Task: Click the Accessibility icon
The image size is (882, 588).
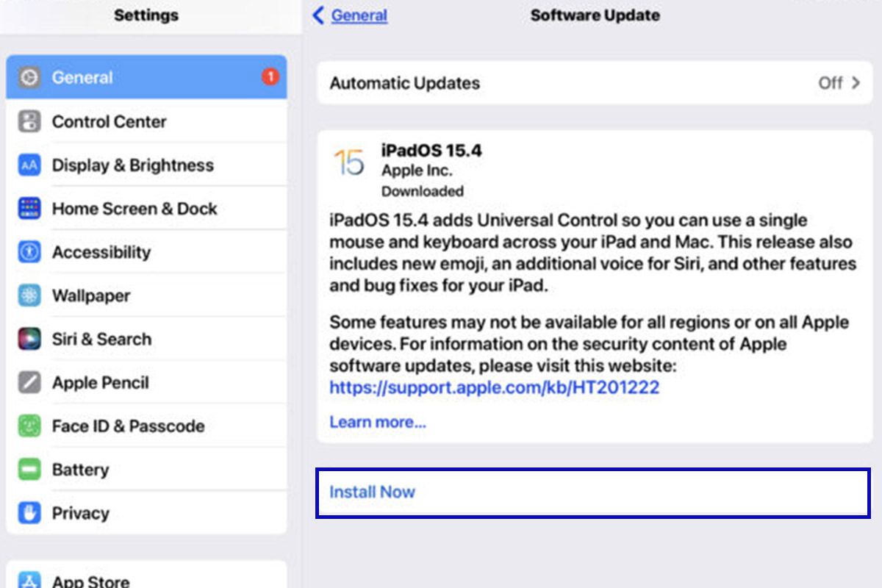Action: click(x=28, y=252)
